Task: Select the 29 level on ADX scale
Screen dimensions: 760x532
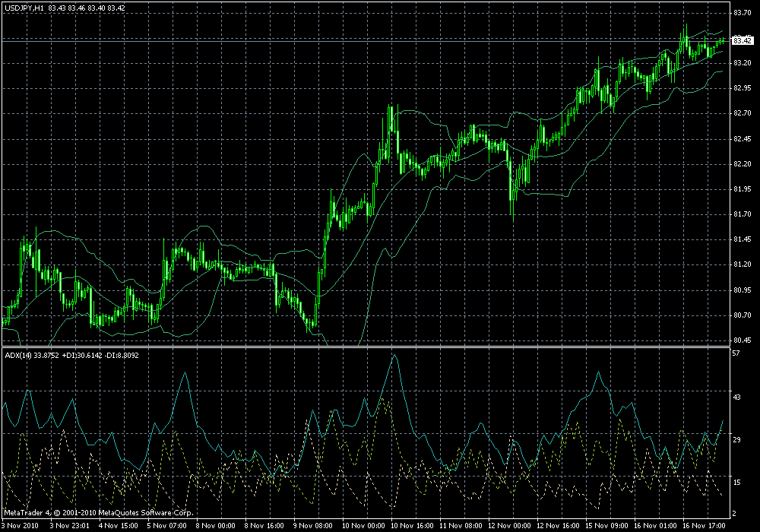Action: pyautogui.click(x=736, y=439)
